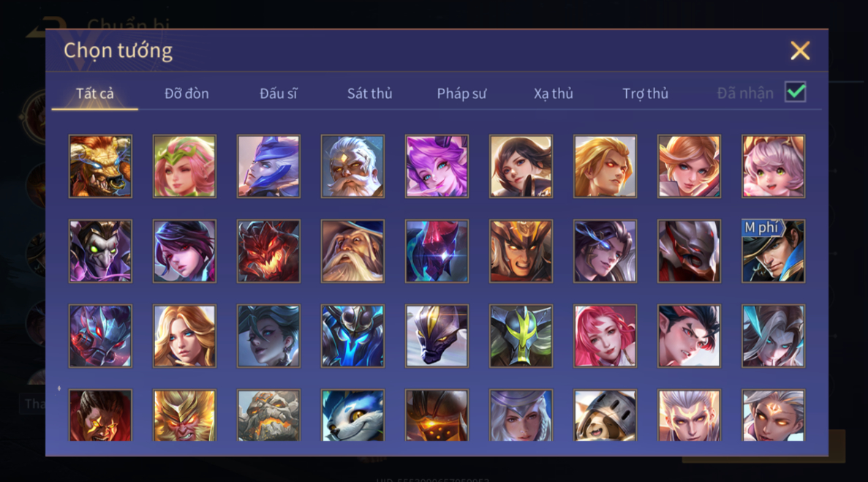
Task: Select the white-bearded wizard with hat
Action: (352, 251)
